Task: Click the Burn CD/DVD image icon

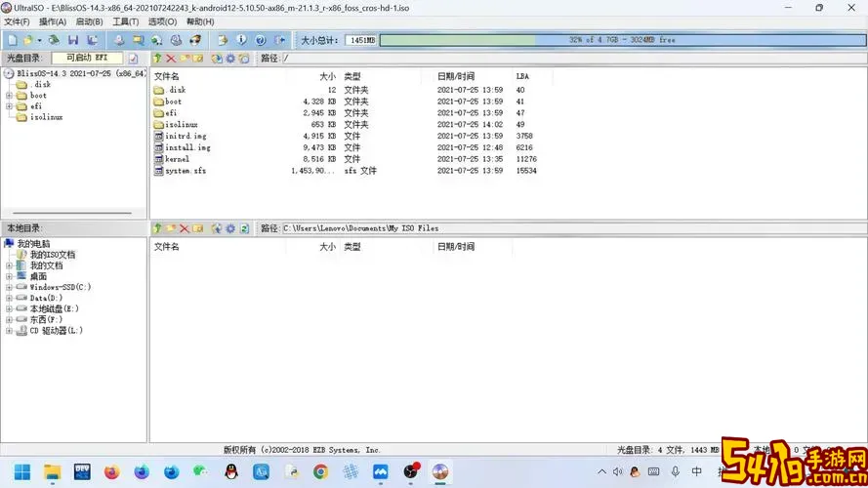Action: pyautogui.click(x=195, y=40)
